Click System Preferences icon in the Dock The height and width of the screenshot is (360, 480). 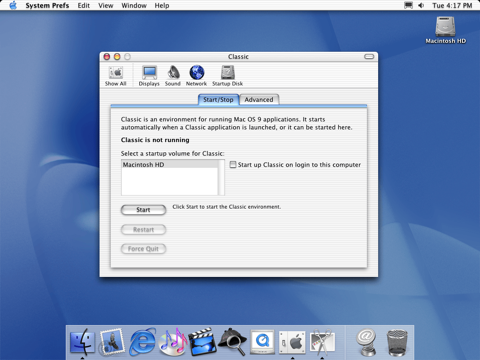point(292,342)
